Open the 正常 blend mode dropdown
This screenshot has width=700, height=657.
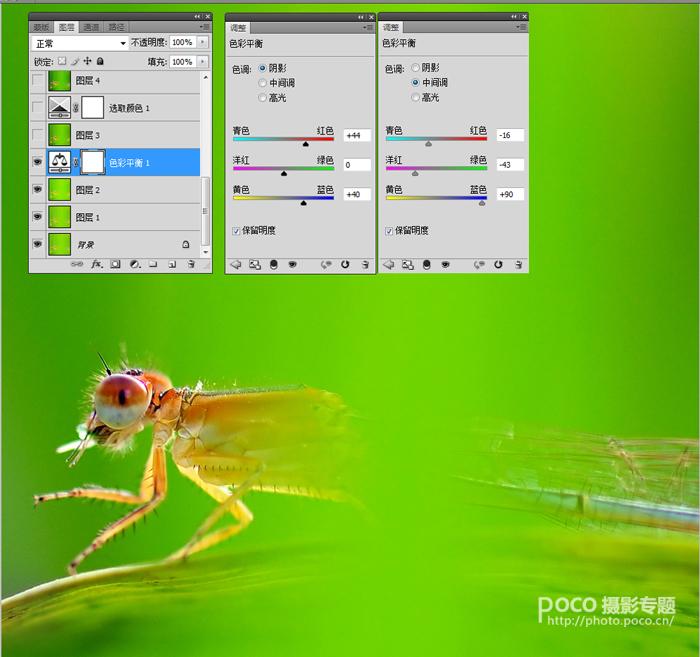pos(80,43)
